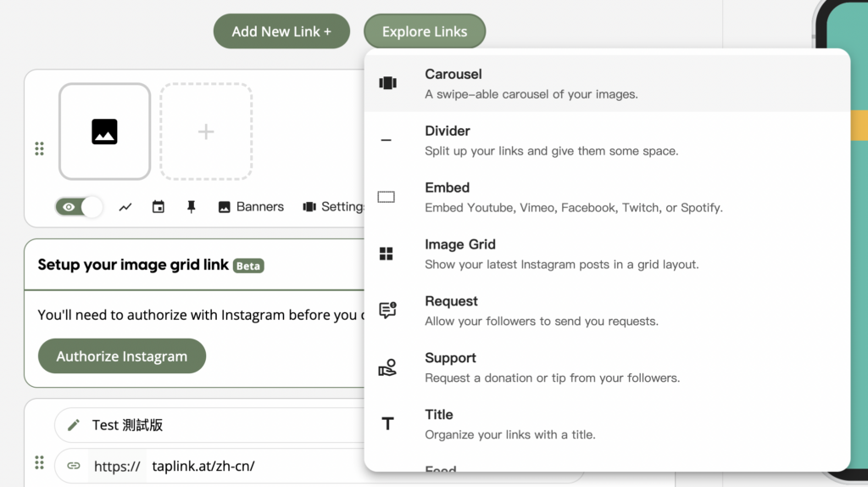
Task: Click the drag handle beside Test link
Action: (39, 462)
